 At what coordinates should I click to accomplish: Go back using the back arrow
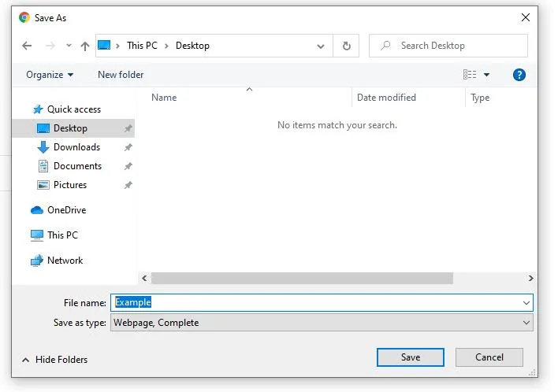(x=27, y=46)
